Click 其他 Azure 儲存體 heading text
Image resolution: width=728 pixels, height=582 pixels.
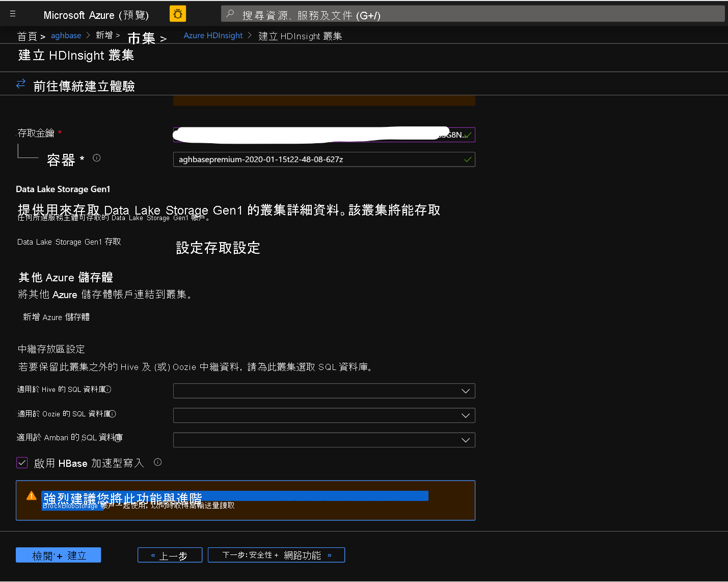[66, 277]
